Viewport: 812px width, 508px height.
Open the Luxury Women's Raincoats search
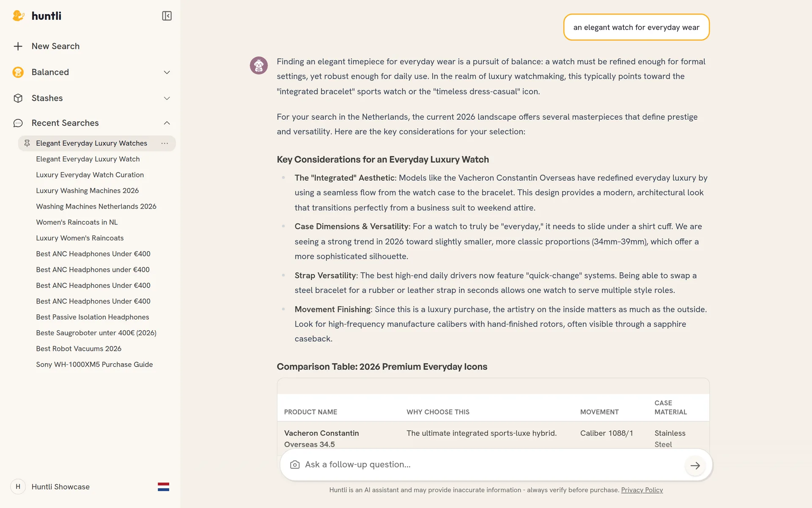pos(80,238)
